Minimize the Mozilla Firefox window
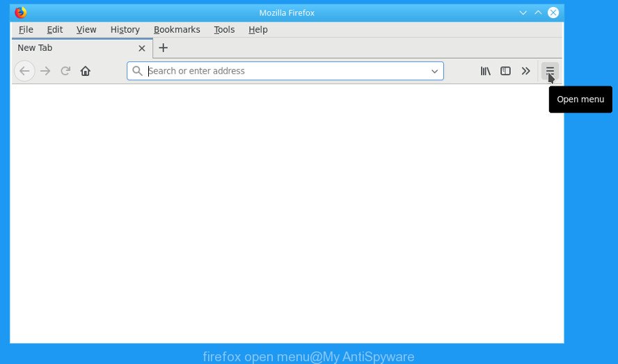The image size is (618, 364). tap(523, 13)
